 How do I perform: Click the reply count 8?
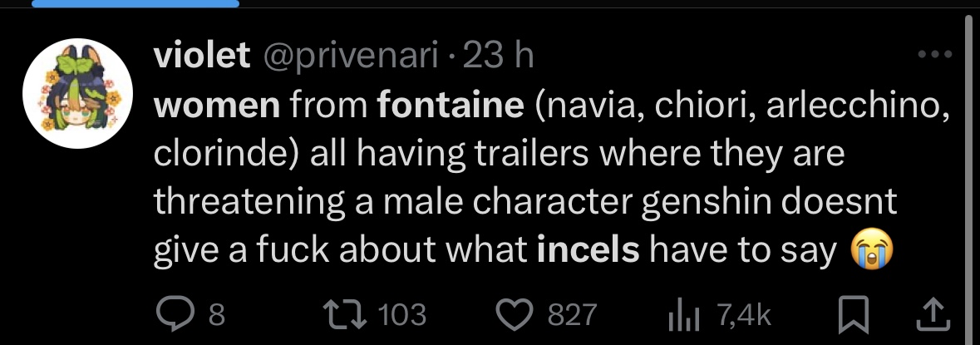pyautogui.click(x=216, y=314)
